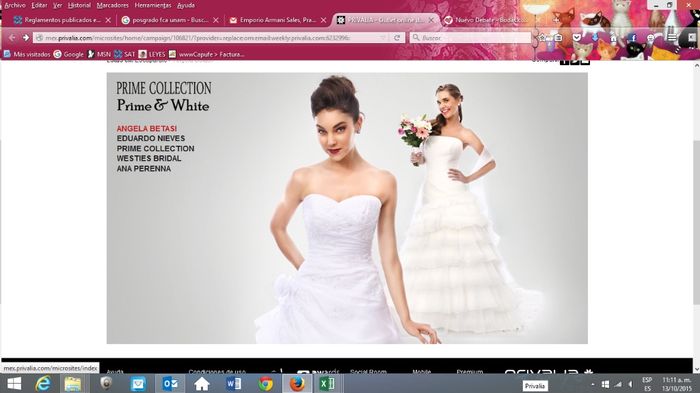
Task: Open the Editar menu
Action: [x=39, y=5]
